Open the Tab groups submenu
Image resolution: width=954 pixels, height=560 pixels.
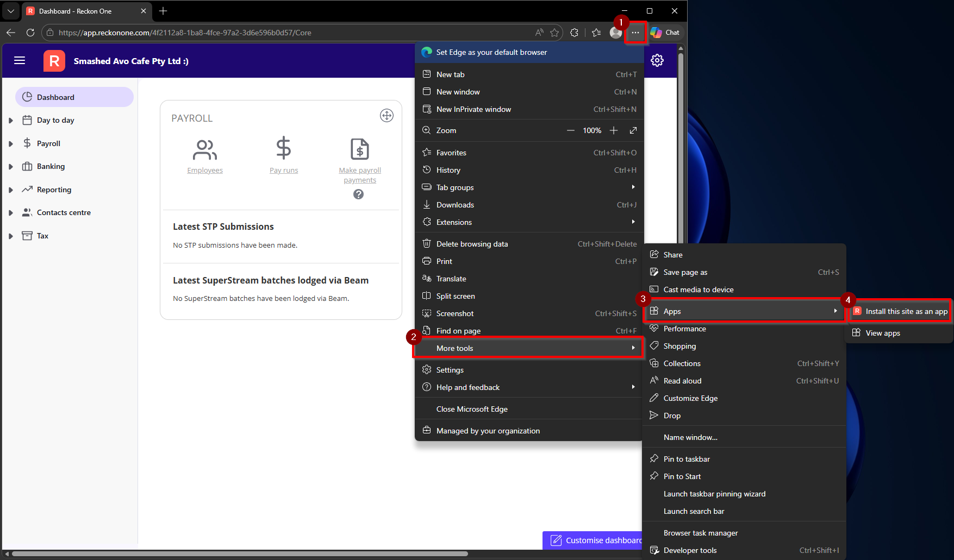pyautogui.click(x=529, y=187)
